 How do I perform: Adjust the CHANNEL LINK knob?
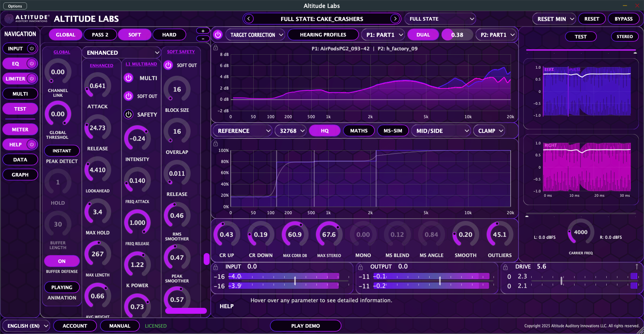[x=58, y=72]
